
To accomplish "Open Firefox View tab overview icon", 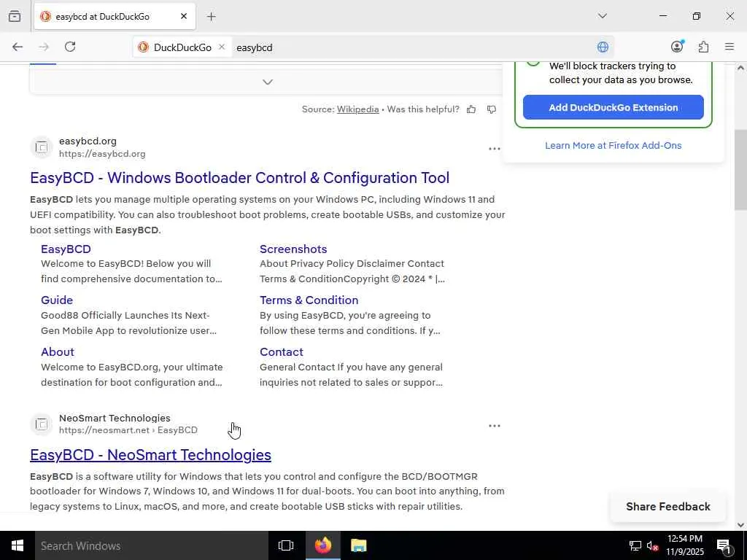I will tap(15, 16).
